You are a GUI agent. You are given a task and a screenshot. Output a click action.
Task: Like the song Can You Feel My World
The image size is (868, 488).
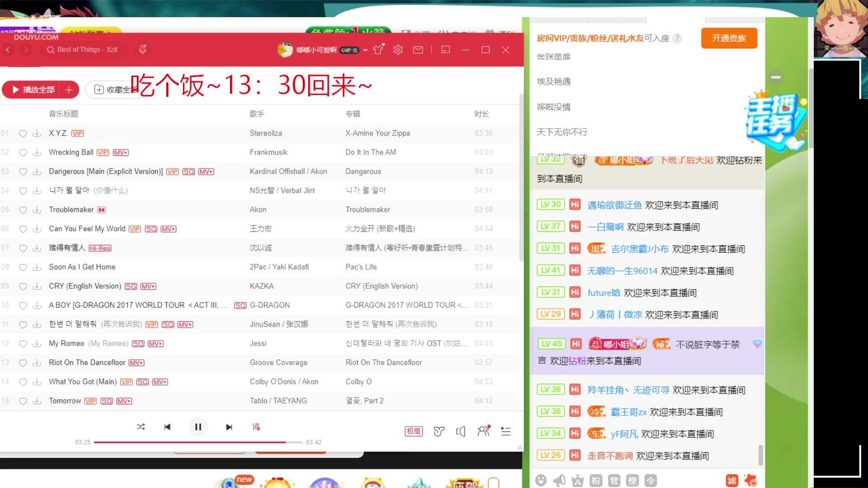pyautogui.click(x=23, y=229)
